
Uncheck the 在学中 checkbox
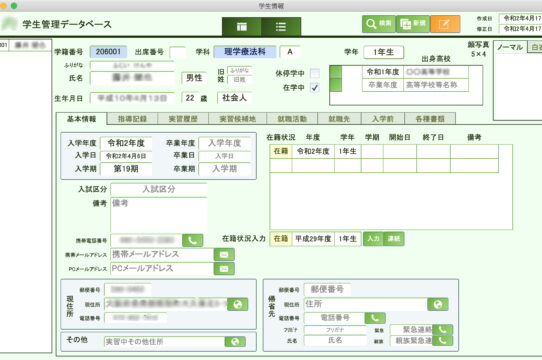click(315, 88)
